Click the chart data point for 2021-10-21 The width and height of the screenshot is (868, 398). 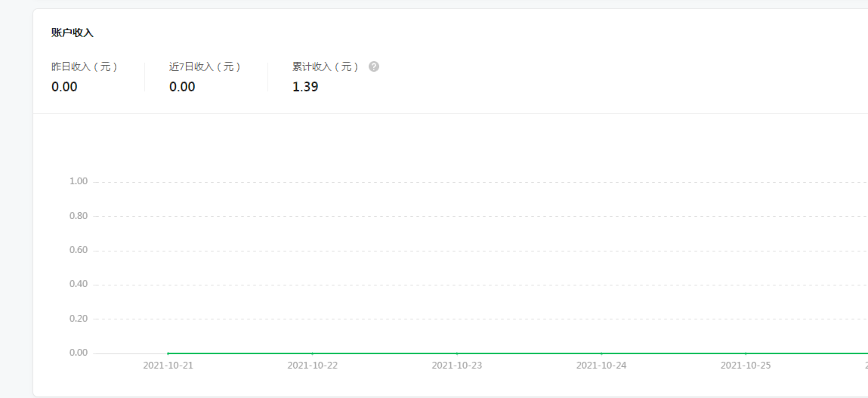168,353
